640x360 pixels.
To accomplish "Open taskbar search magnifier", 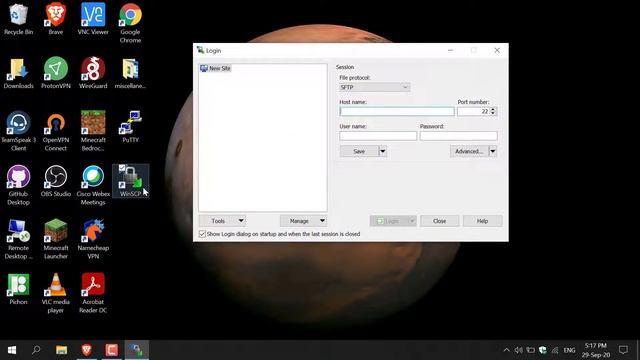I will [36, 350].
